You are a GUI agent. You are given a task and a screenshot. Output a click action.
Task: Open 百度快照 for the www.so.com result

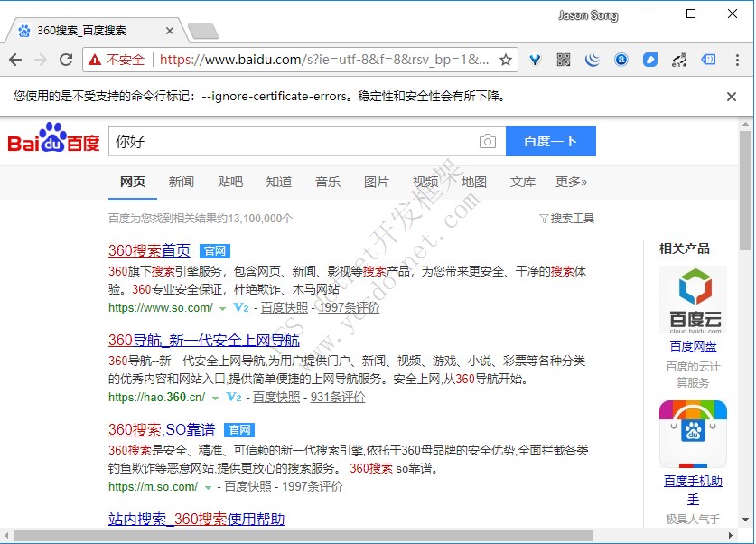coord(284,307)
